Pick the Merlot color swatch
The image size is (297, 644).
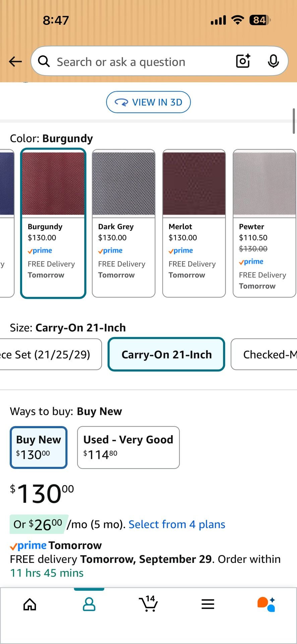(194, 223)
